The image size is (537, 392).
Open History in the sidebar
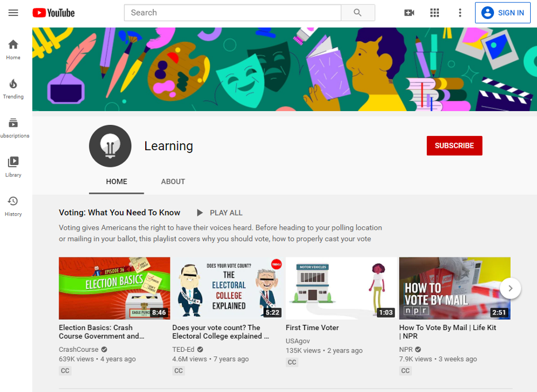tap(13, 206)
